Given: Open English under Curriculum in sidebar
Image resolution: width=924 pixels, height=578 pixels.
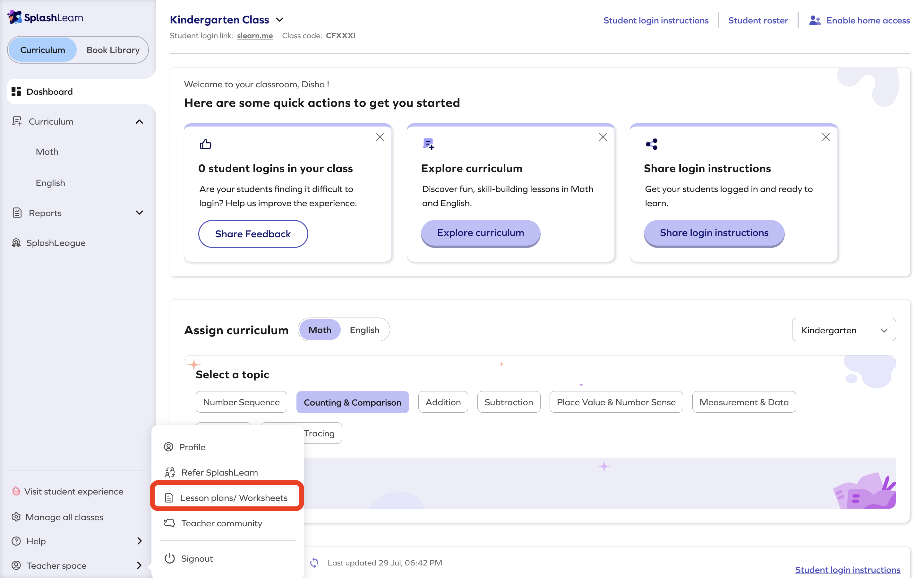Looking at the screenshot, I should 50,183.
